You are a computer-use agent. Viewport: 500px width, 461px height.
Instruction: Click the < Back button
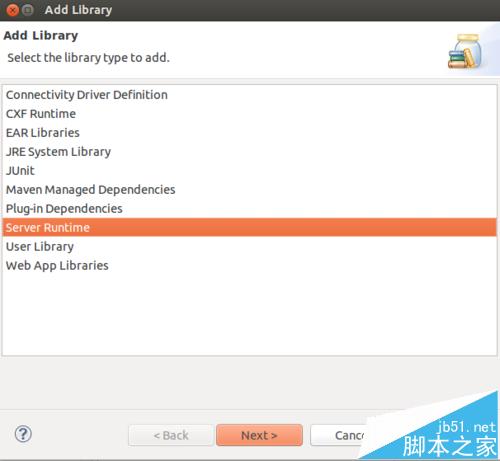coord(171,435)
